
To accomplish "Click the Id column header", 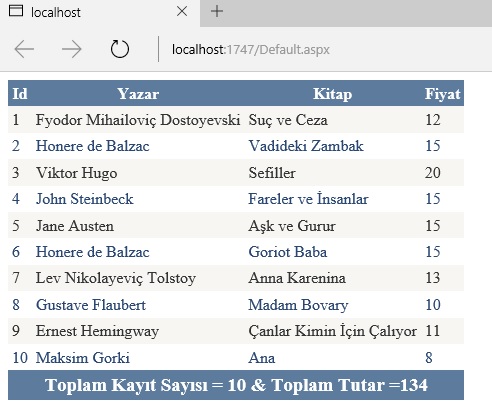I will [20, 94].
